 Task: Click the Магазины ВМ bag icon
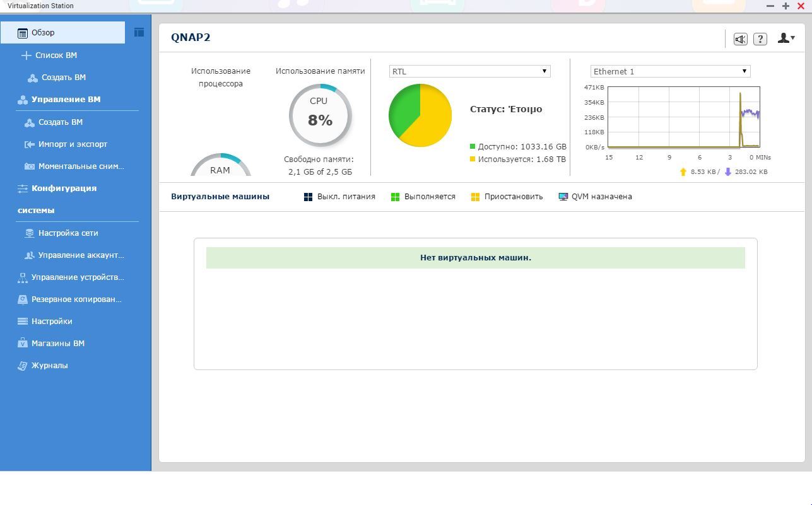pyautogui.click(x=23, y=344)
